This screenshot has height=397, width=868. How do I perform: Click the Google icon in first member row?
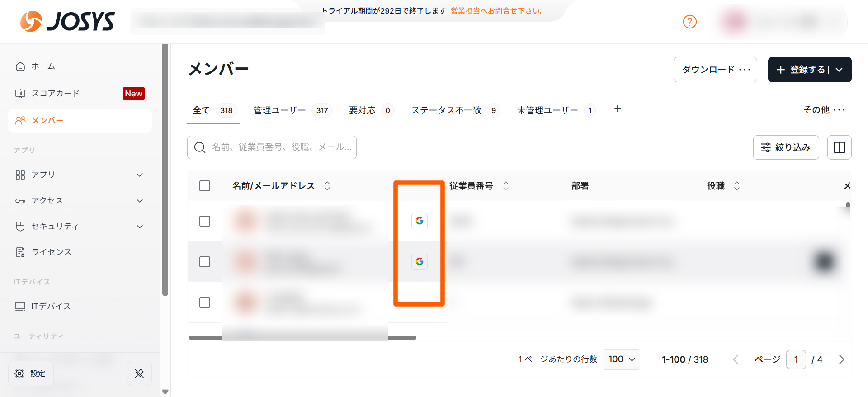coord(420,221)
